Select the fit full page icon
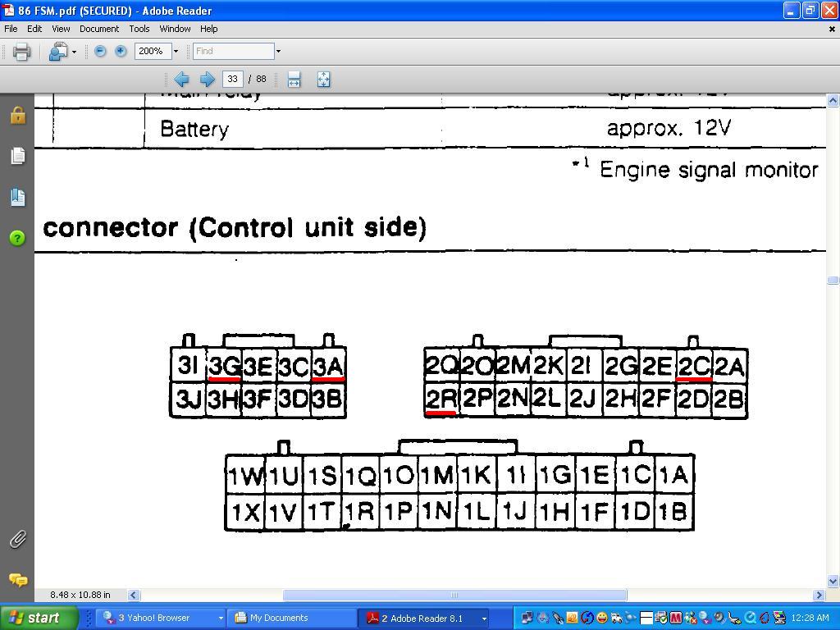This screenshot has width=840, height=630. pyautogui.click(x=323, y=80)
